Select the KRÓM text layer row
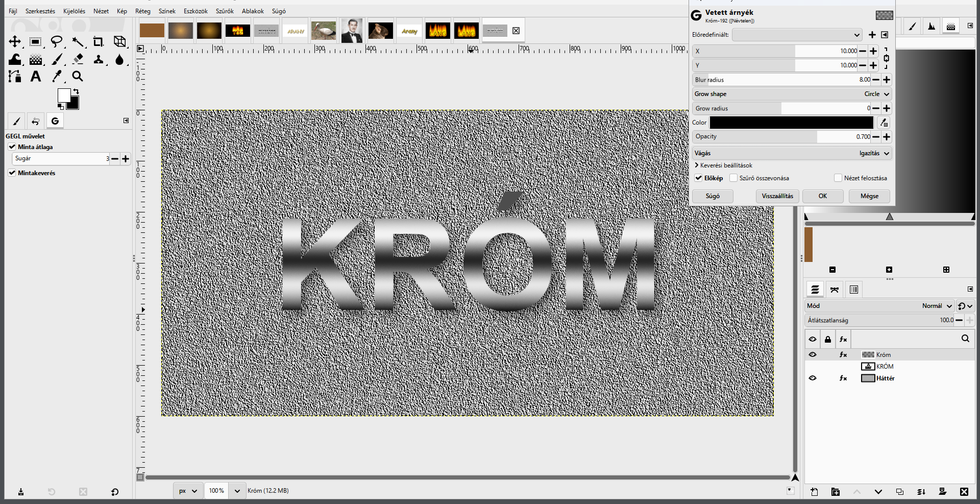 pos(890,367)
